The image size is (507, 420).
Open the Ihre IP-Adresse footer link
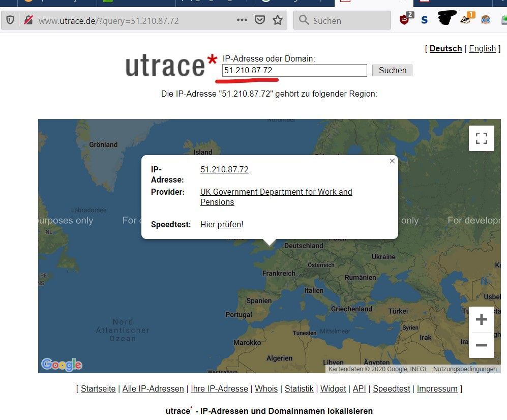pyautogui.click(x=219, y=388)
